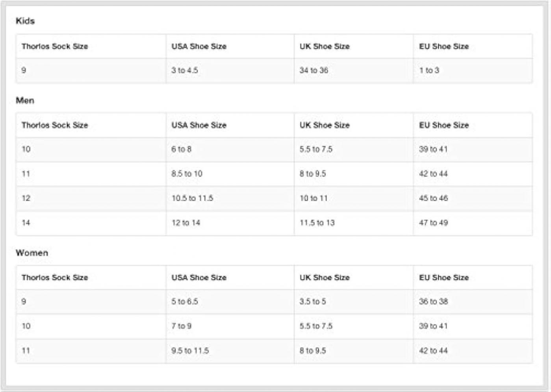Select UK Shoe Size header in Kids table
The height and width of the screenshot is (392, 551).
click(x=325, y=46)
